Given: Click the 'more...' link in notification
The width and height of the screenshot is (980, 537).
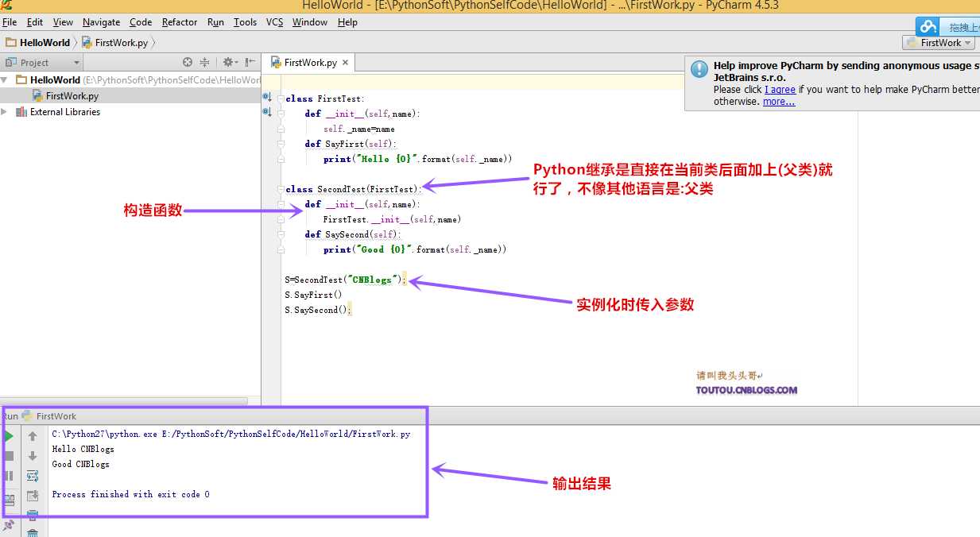Looking at the screenshot, I should (x=779, y=102).
